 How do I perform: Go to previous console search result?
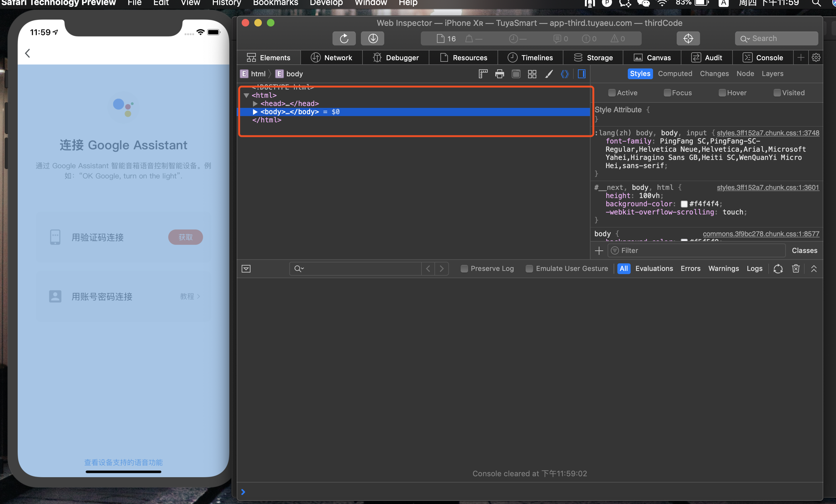(x=428, y=269)
